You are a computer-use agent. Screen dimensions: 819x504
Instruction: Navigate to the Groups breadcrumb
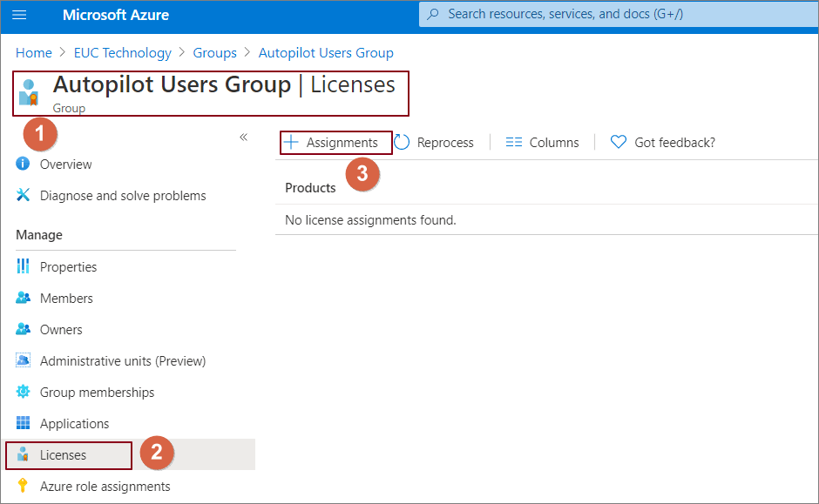tap(214, 53)
